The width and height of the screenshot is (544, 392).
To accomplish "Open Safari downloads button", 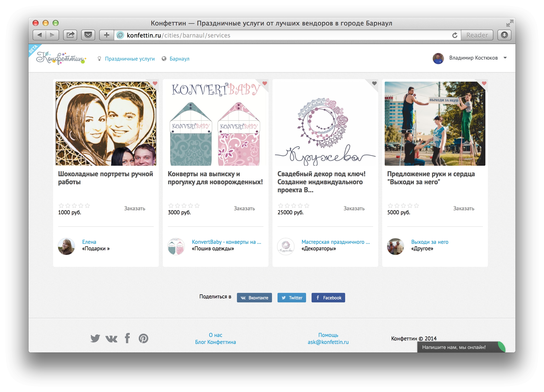I will tap(504, 35).
